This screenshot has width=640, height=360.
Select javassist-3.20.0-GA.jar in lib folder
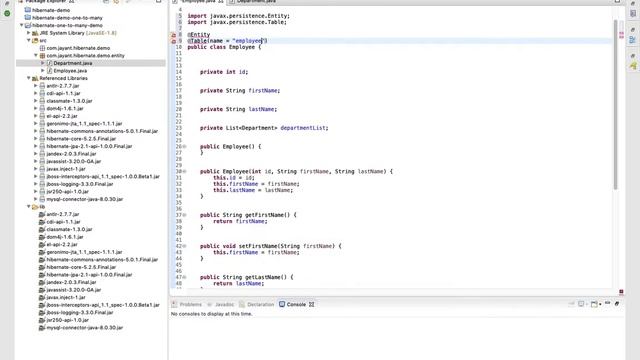pos(74,290)
